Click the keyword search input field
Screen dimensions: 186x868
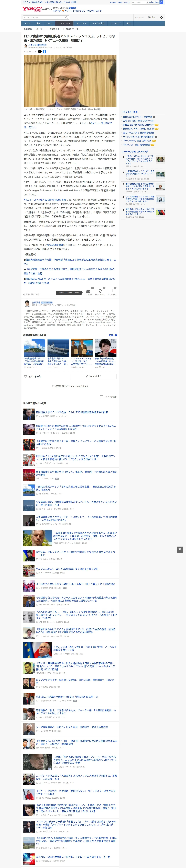tap(44, 18)
